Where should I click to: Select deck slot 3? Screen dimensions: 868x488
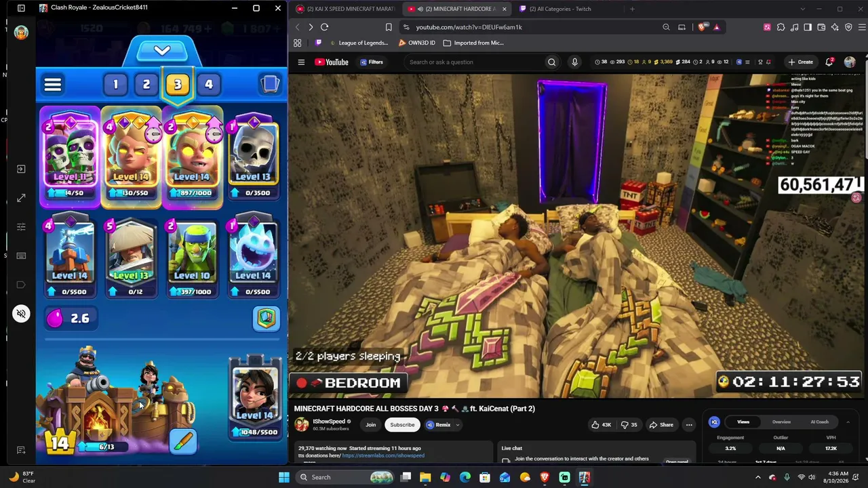(x=178, y=84)
